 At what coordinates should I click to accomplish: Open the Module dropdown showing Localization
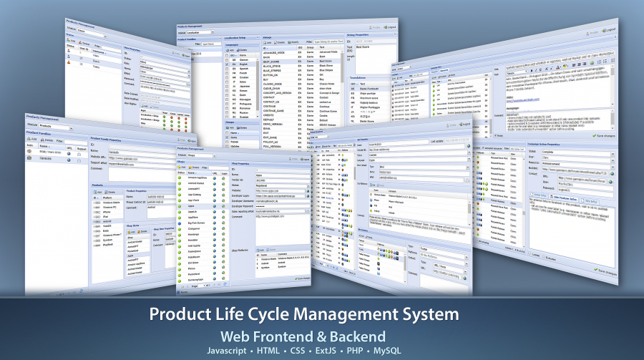pos(213,33)
